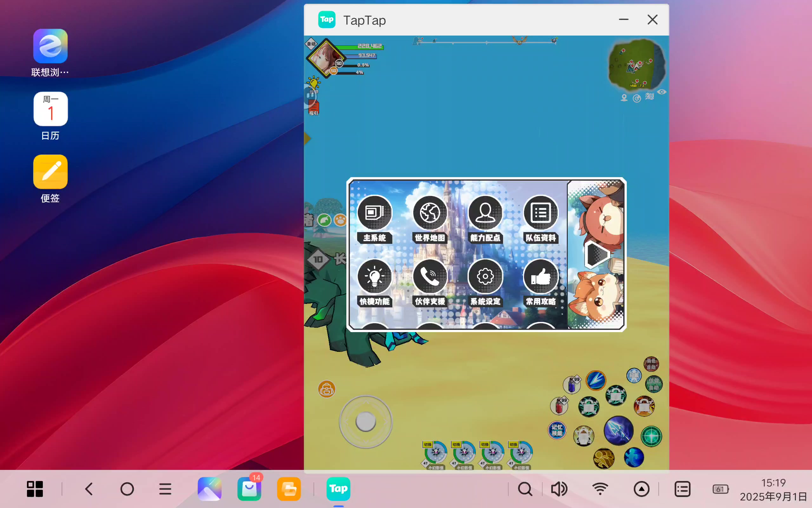The height and width of the screenshot is (508, 812).
Task: Close the TapTap window
Action: click(652, 19)
